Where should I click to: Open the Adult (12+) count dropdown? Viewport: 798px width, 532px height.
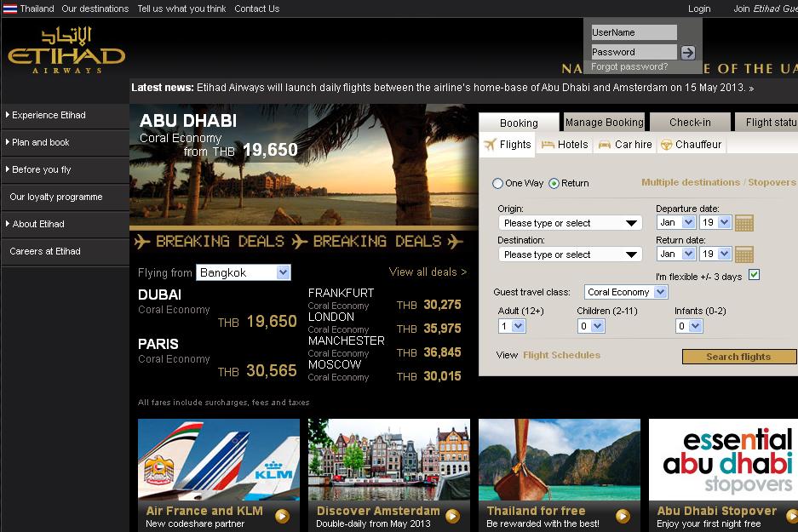point(512,326)
